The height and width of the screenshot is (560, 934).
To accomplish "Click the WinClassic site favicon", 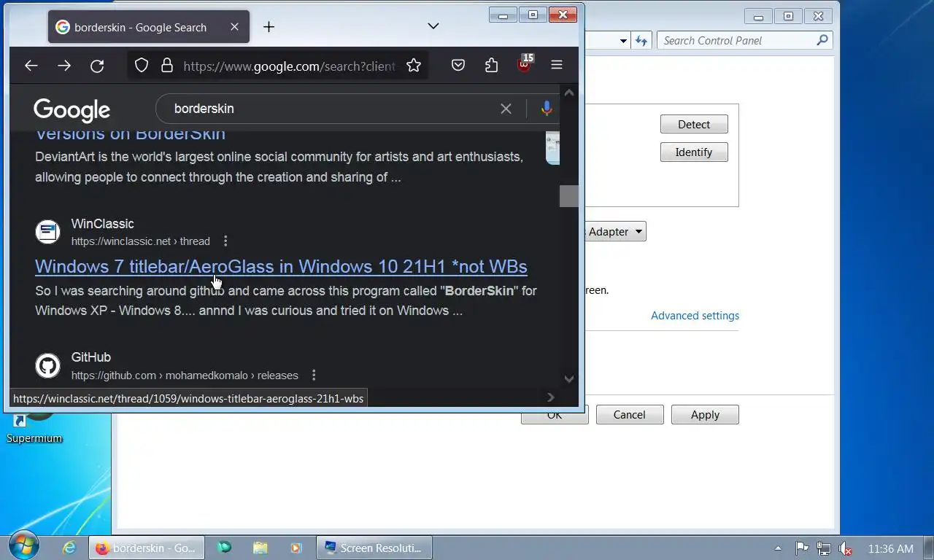I will 47,232.
